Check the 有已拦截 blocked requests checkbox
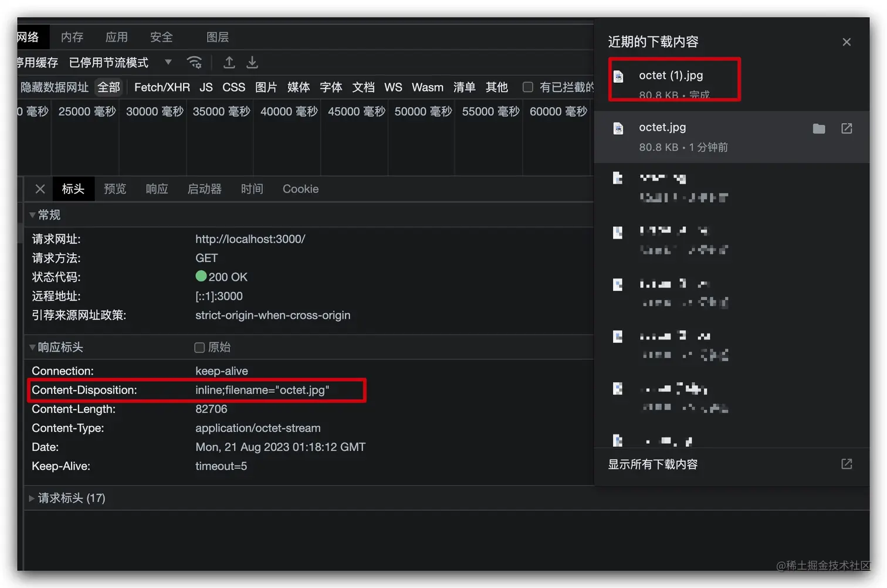887x588 pixels. click(x=528, y=87)
